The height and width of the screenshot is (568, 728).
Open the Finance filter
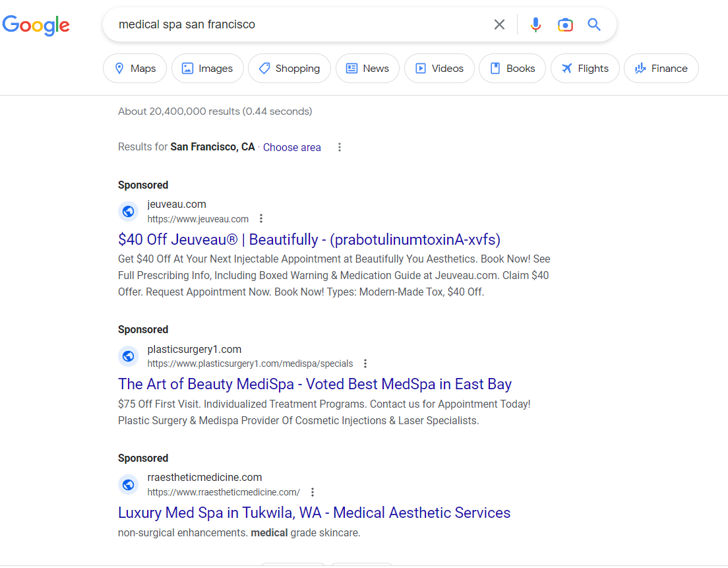tap(661, 68)
